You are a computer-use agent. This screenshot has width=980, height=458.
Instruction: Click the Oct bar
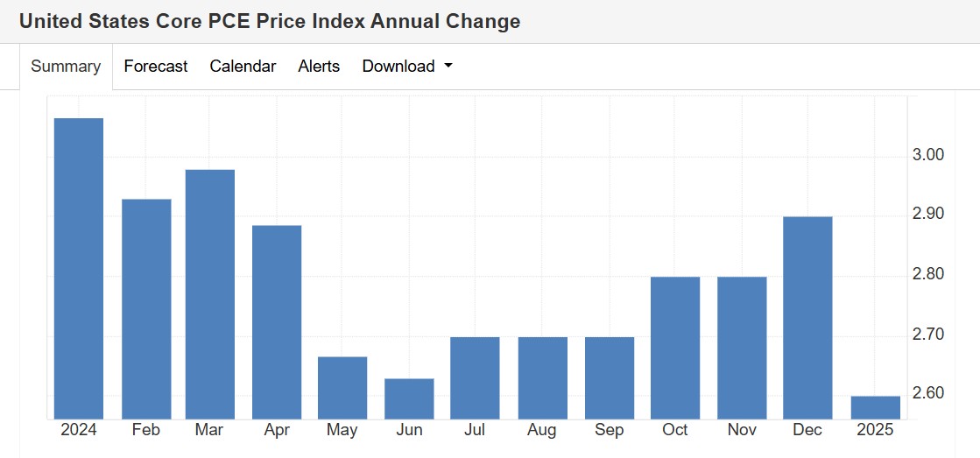pyautogui.click(x=675, y=348)
